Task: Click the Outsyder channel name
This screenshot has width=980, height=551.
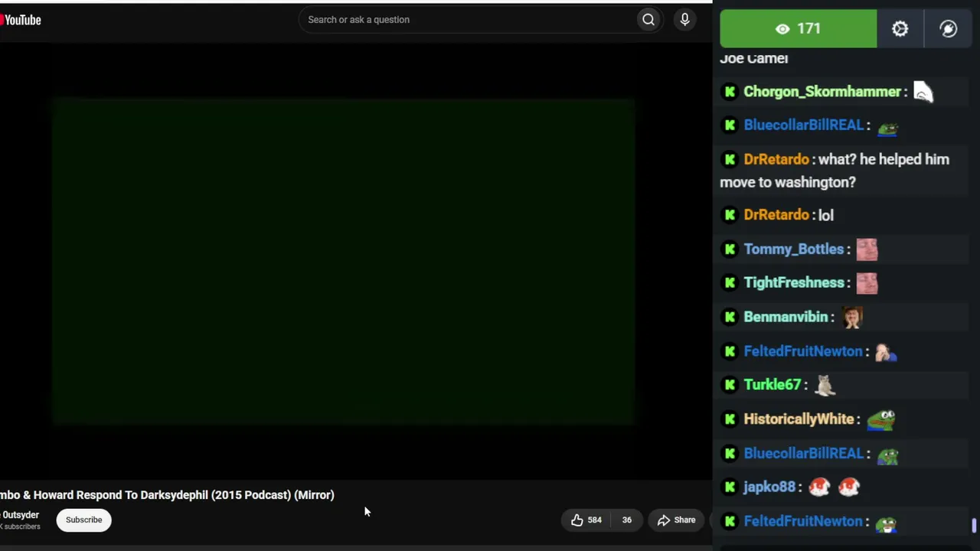Action: [x=20, y=515]
